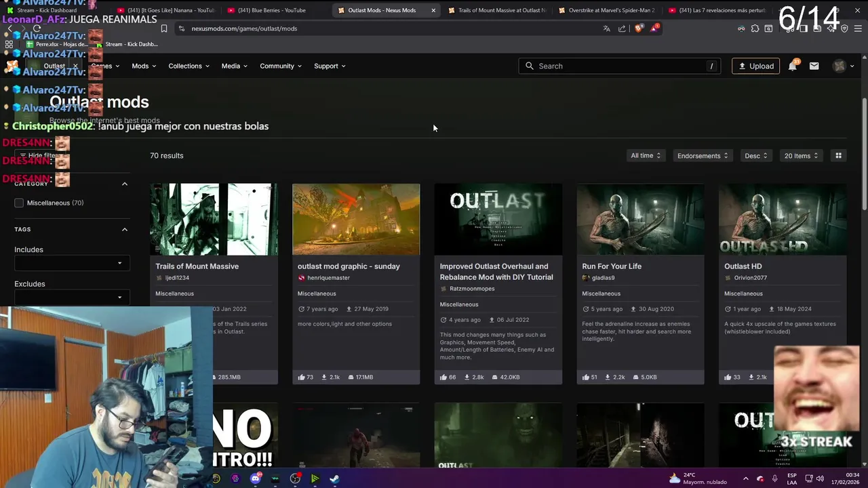868x488 pixels.
Task: Open the Stream - Kick Dashboard bookmark
Action: pyautogui.click(x=126, y=44)
